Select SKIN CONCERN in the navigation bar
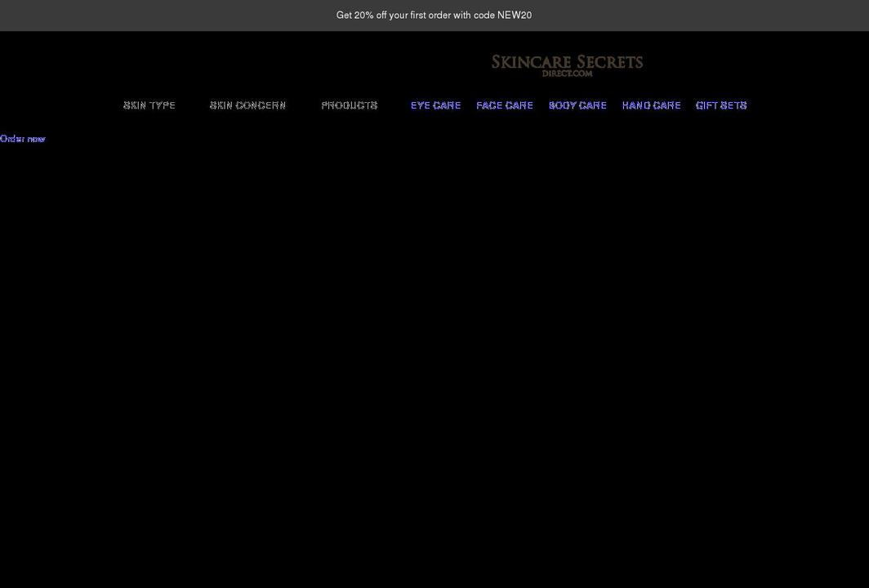869x588 pixels. [247, 105]
